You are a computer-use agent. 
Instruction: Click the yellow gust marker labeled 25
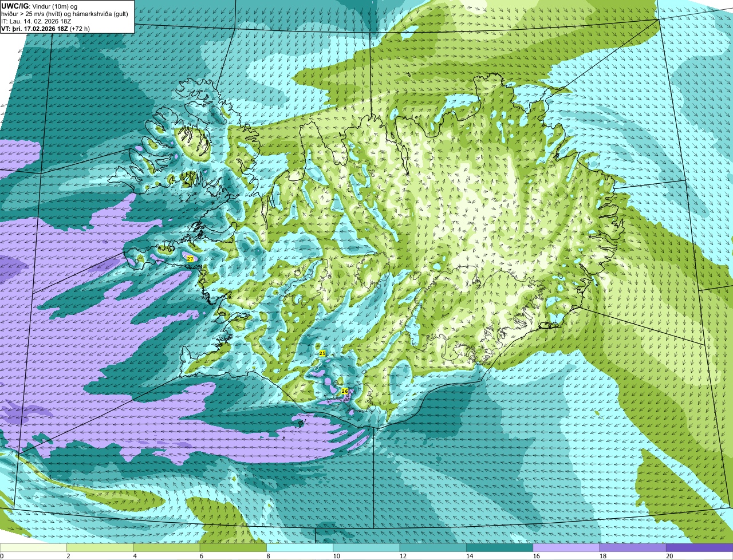(322, 353)
